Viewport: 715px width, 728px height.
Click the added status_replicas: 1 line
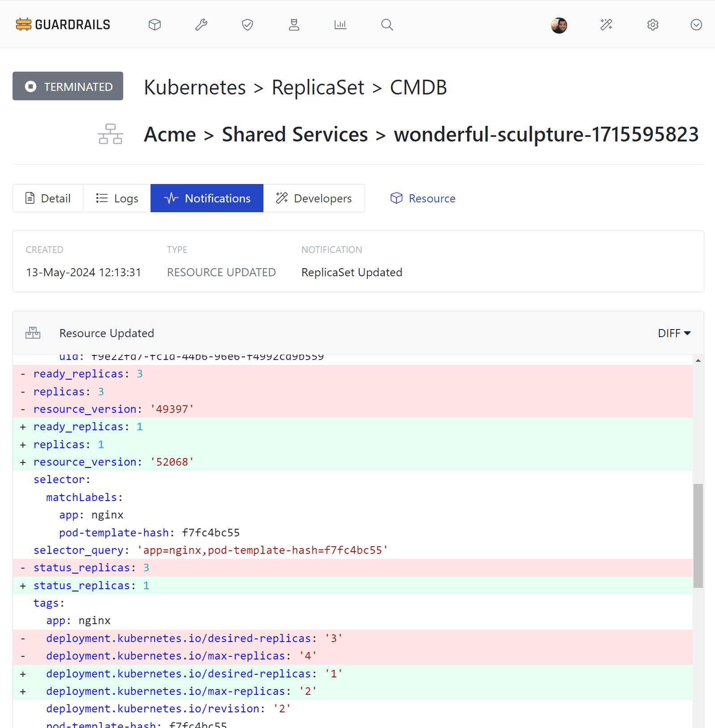[x=353, y=586]
